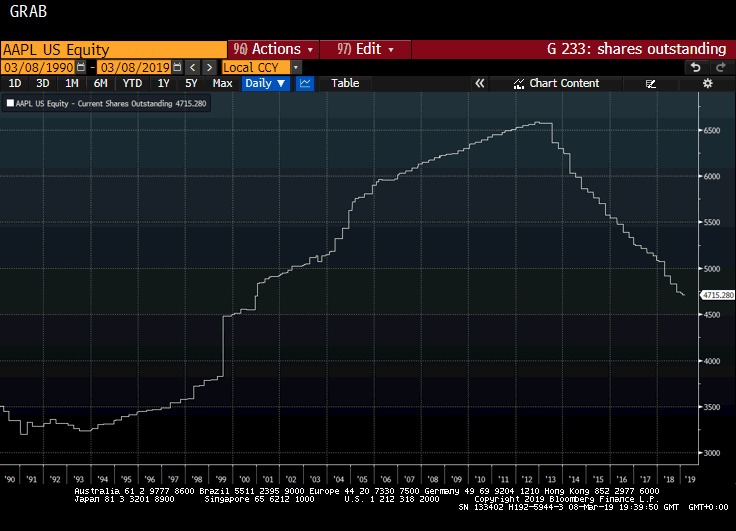Click the GRAB window title text
The image size is (736, 531).
point(28,11)
